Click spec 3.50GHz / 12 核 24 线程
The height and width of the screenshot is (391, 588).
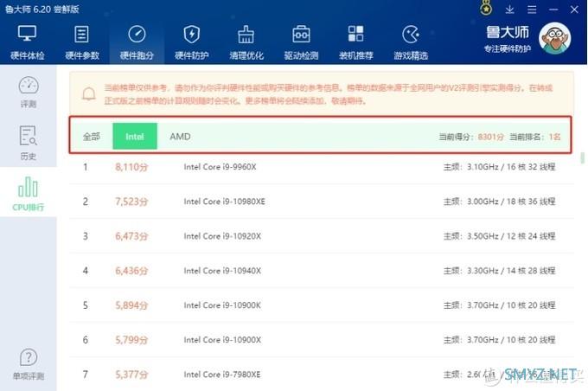point(511,236)
